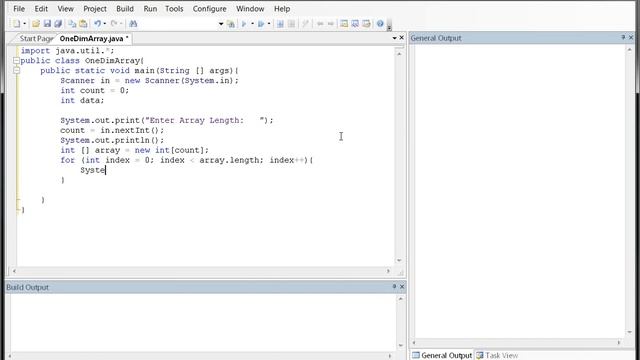Click the editor vertical scrollbar down arrow
The image size is (640, 360).
(x=399, y=260)
